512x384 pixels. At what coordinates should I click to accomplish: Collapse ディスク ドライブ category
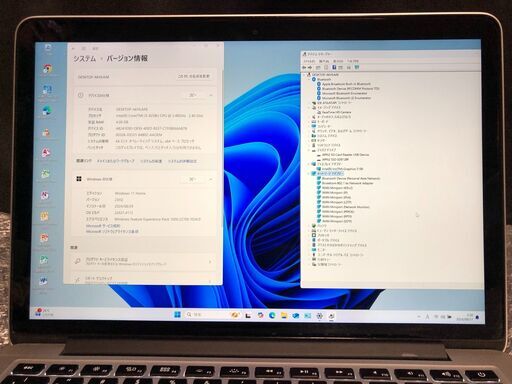tap(309, 150)
